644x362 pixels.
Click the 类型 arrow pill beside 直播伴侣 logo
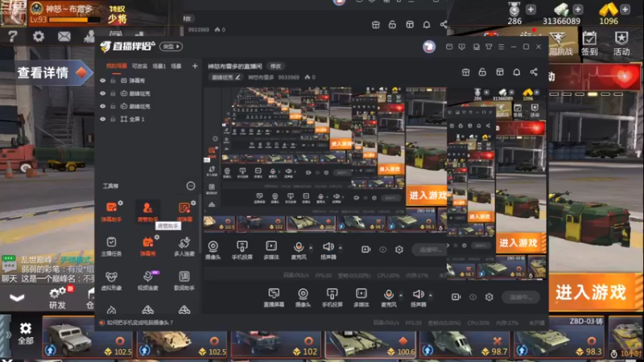171,47
